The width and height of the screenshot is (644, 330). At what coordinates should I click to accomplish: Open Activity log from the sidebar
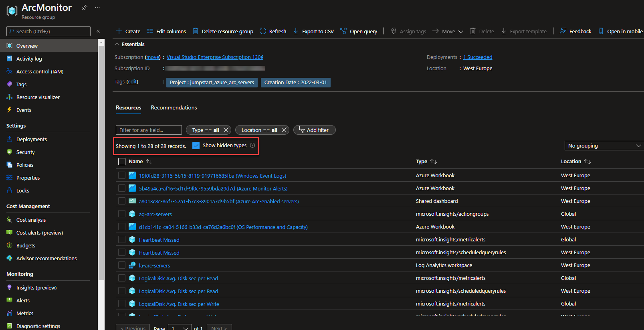[x=29, y=59]
